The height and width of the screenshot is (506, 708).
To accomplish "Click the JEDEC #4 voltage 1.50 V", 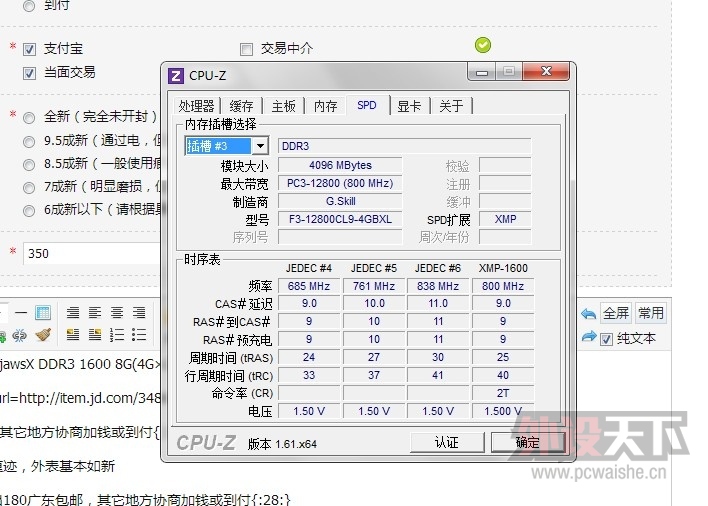I will pyautogui.click(x=309, y=411).
